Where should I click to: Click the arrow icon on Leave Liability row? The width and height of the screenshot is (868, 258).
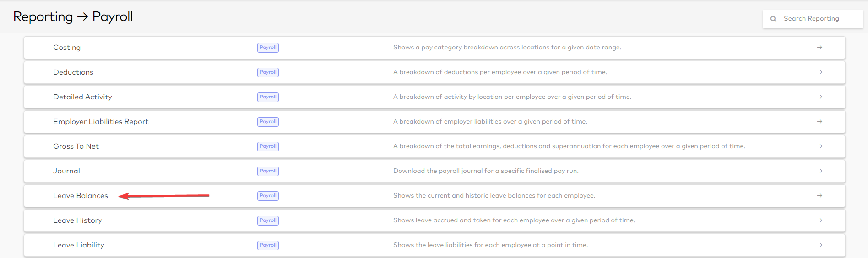(819, 245)
